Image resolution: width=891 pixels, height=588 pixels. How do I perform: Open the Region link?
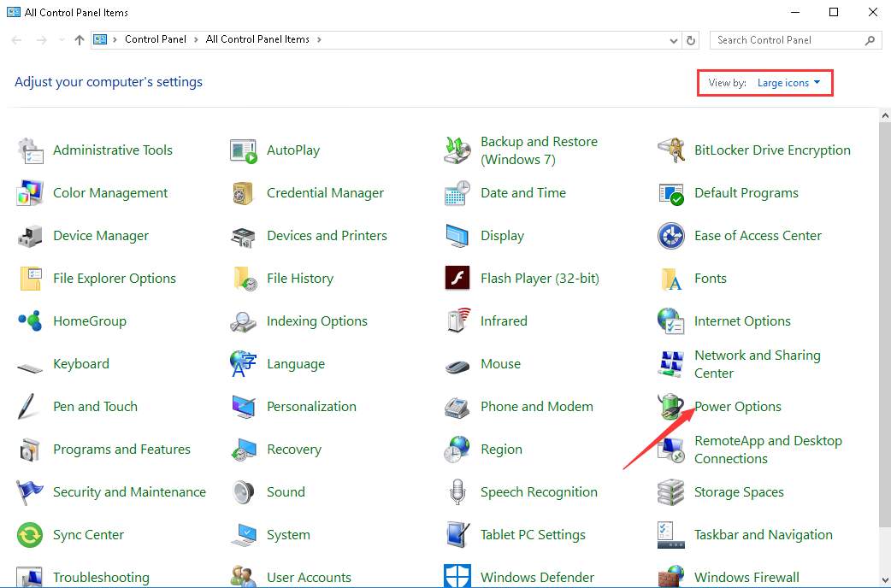coord(501,450)
